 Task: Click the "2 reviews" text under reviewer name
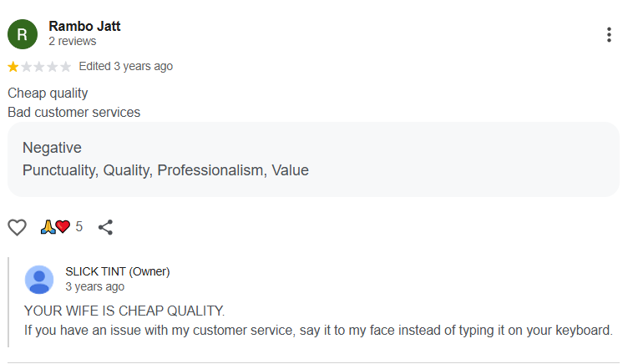72,41
